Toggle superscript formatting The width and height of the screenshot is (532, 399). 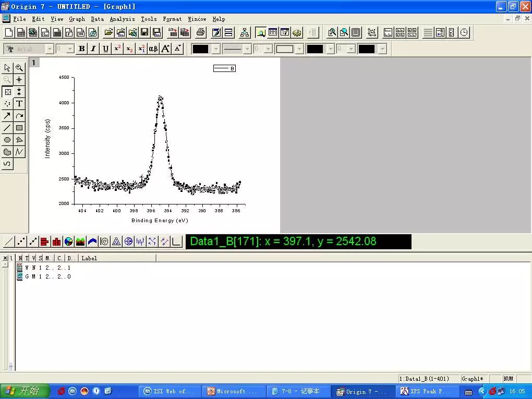[117, 49]
